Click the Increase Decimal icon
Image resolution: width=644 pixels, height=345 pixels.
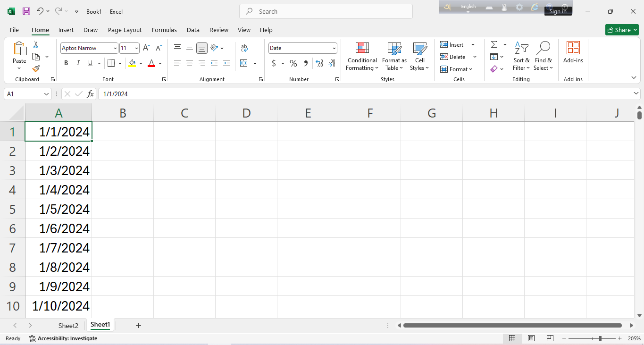319,63
